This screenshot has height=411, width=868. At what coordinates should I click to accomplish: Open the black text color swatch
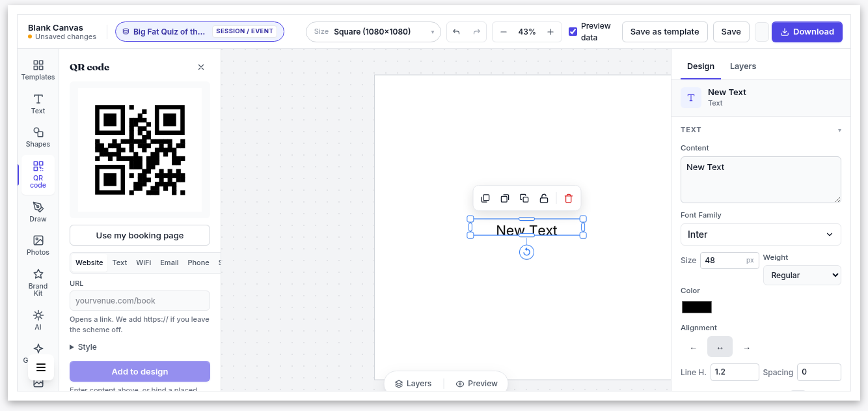(697, 307)
